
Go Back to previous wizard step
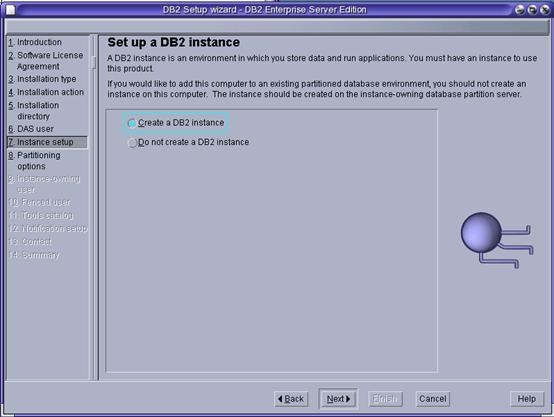pyautogui.click(x=291, y=399)
